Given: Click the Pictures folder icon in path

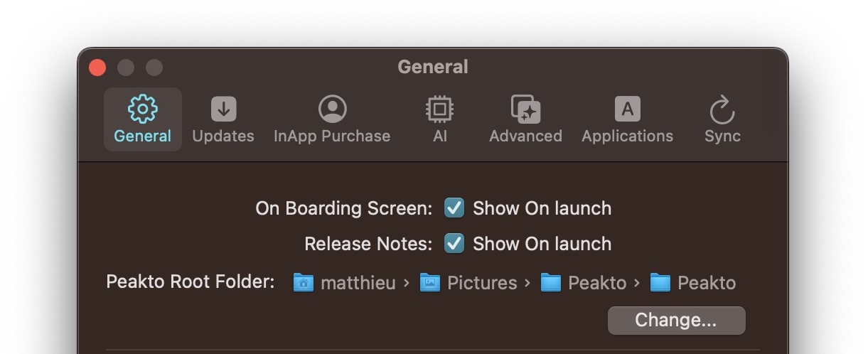Looking at the screenshot, I should (x=429, y=283).
